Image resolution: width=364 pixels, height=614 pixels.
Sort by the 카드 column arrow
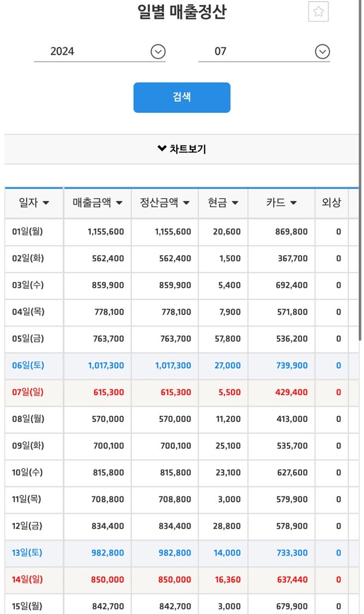click(293, 203)
